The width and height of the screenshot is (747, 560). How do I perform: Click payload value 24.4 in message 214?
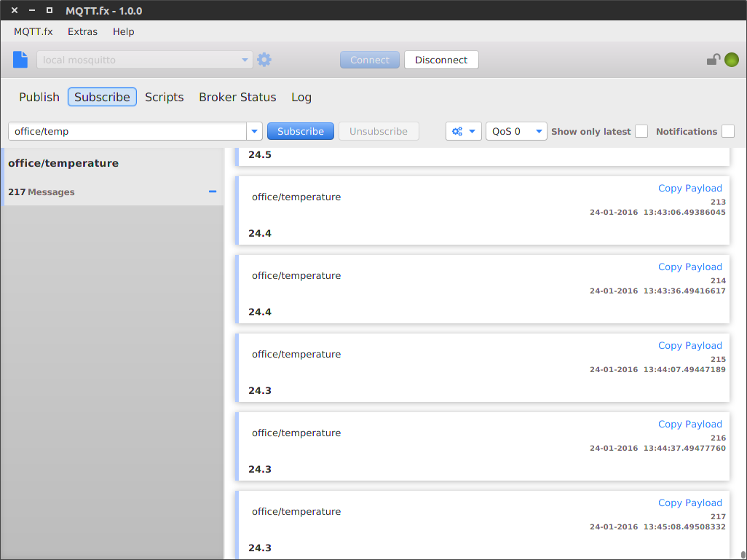pyautogui.click(x=260, y=312)
